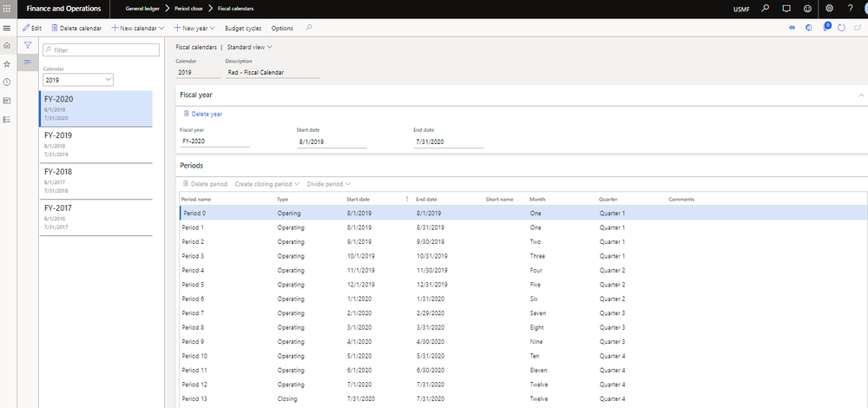Click the month cell Three
This screenshot has height=408, width=868.
[537, 256]
